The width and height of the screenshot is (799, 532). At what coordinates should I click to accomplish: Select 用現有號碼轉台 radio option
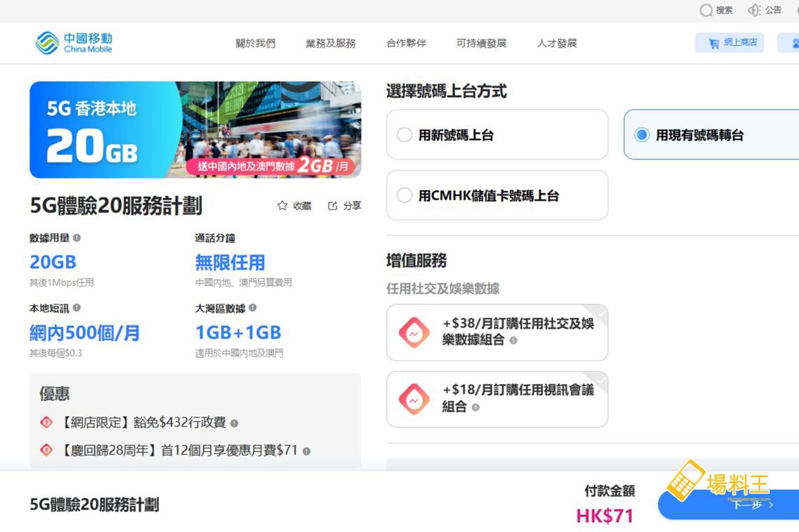tap(641, 135)
